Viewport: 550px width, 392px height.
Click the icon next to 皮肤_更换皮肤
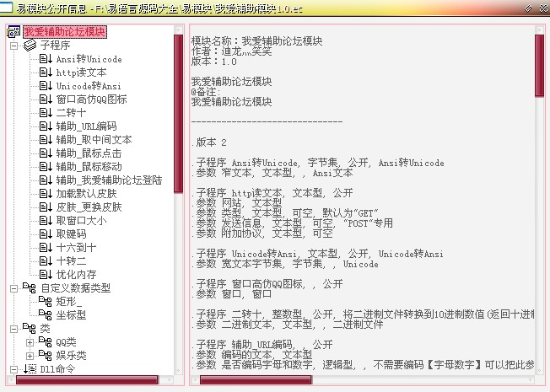tap(46, 207)
